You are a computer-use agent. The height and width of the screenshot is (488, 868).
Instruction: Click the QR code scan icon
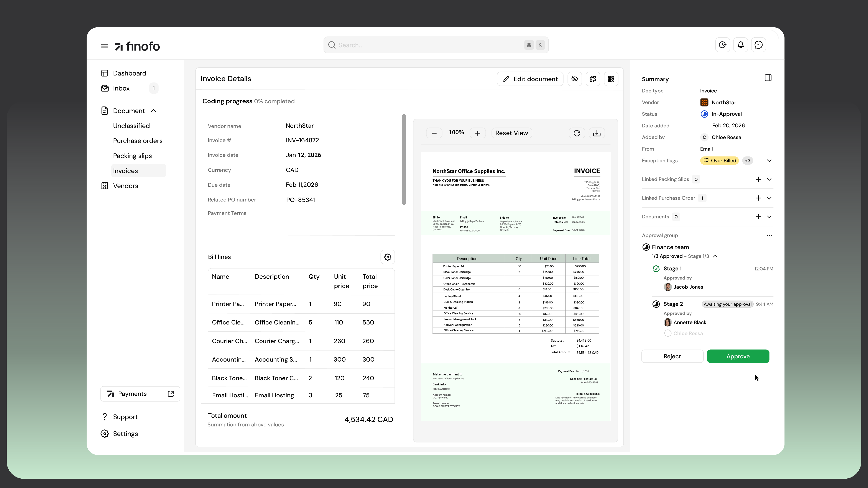pos(611,79)
